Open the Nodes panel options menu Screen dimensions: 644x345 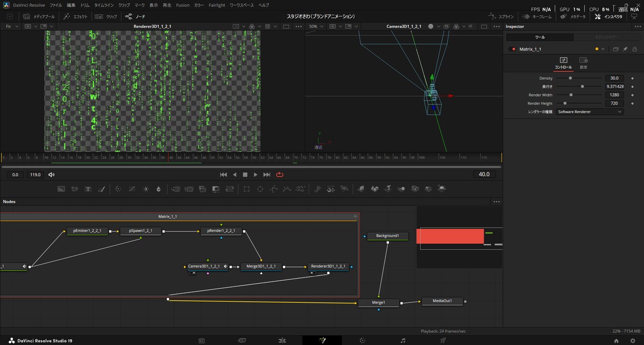point(496,202)
